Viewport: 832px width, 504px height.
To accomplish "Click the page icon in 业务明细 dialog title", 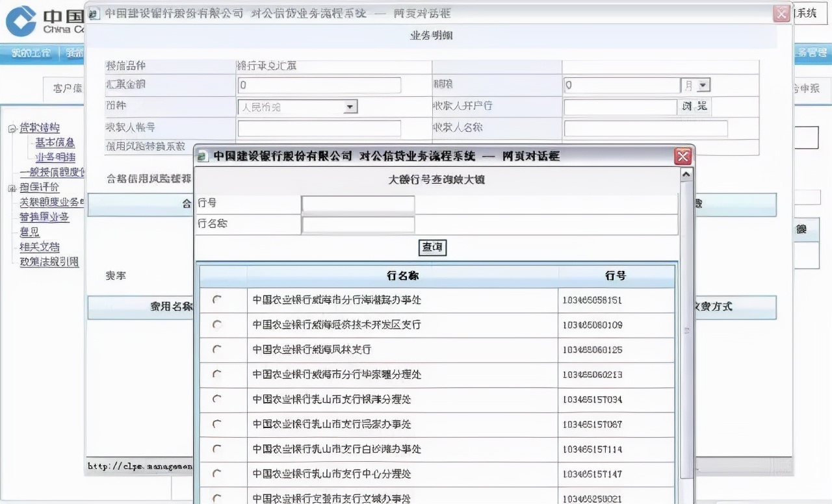I will tap(94, 14).
